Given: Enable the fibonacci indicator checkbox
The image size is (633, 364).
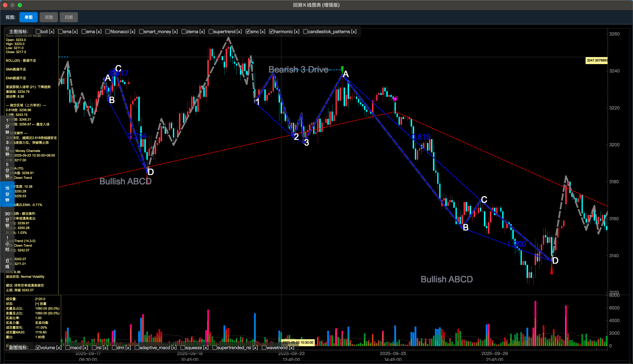Looking at the screenshot, I should (x=108, y=31).
